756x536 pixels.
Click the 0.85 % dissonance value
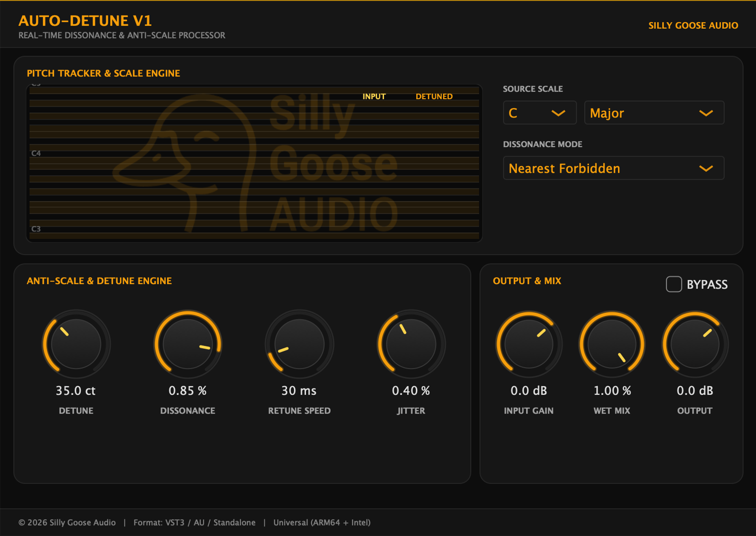187,390
